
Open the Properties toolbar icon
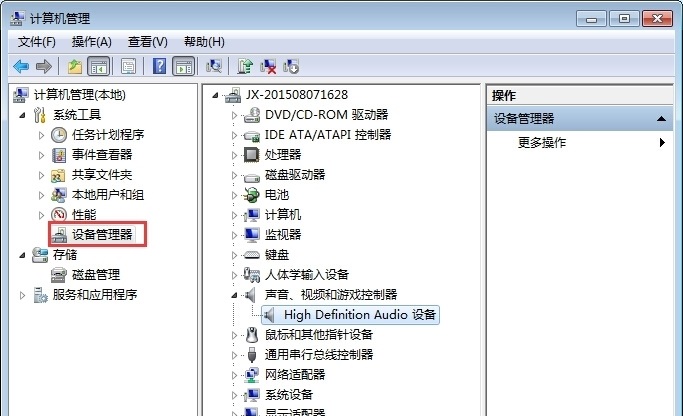click(x=128, y=67)
